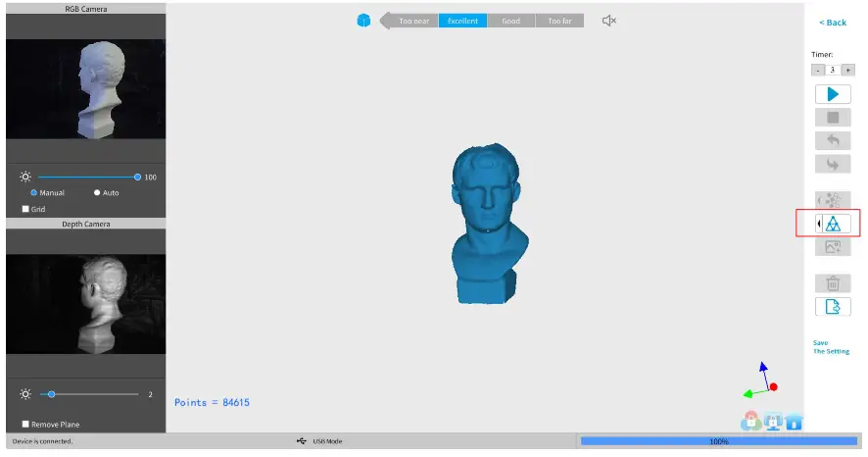The height and width of the screenshot is (457, 868).
Task: Stop the scan with the square button
Action: (x=833, y=118)
